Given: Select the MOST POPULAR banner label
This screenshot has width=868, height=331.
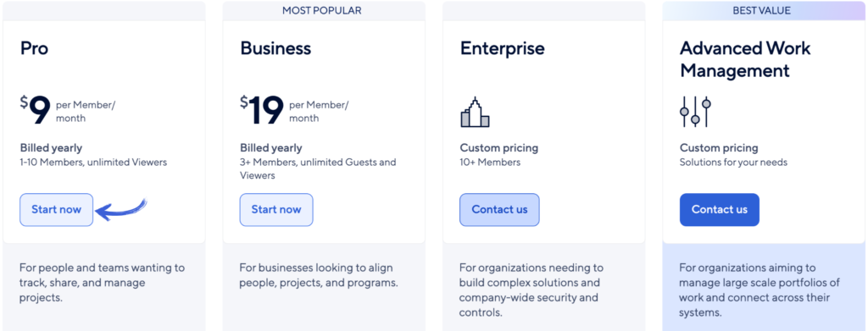Looking at the screenshot, I should 321,10.
